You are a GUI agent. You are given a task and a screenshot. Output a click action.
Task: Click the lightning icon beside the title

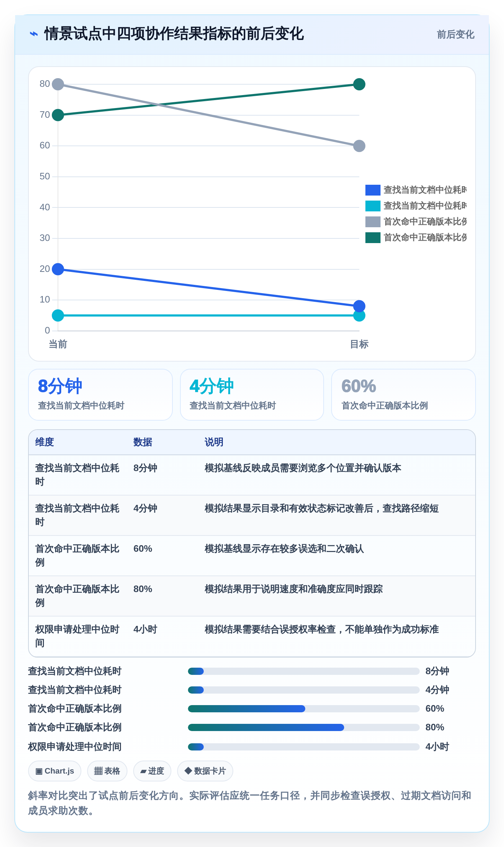click(33, 34)
